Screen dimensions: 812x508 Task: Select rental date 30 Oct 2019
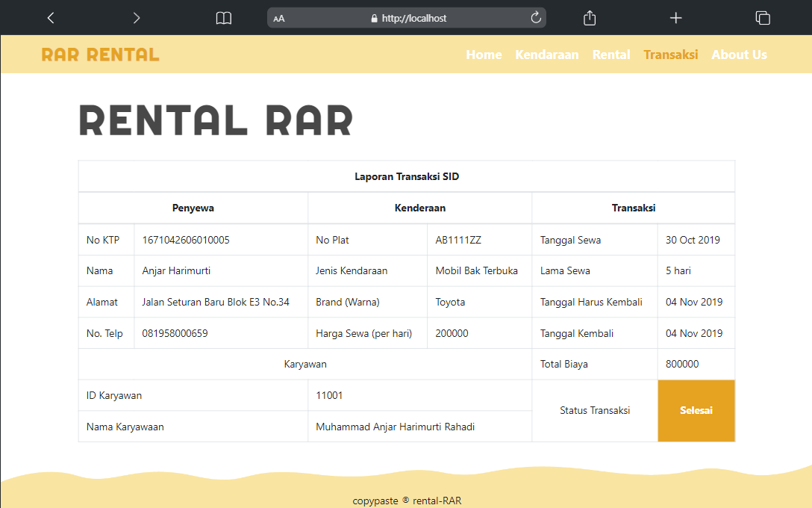coord(693,240)
